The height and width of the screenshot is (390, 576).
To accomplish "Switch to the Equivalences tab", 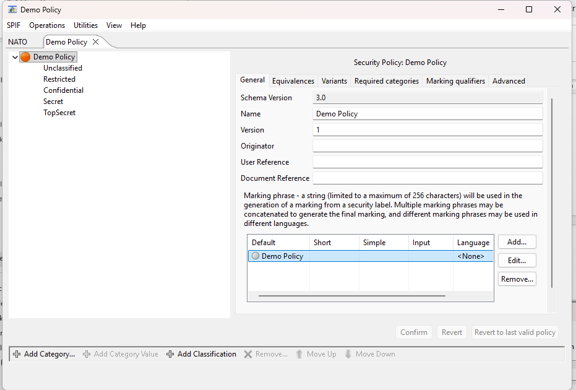I will 293,81.
